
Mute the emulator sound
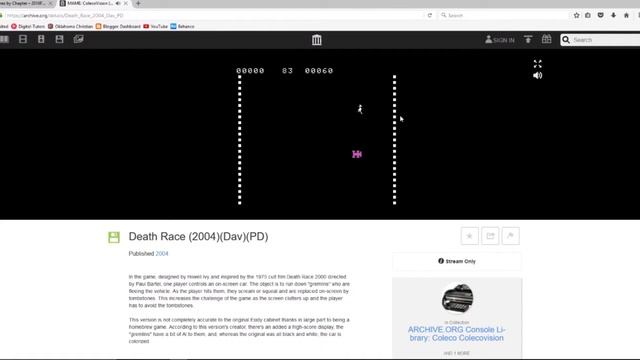pyautogui.click(x=538, y=76)
